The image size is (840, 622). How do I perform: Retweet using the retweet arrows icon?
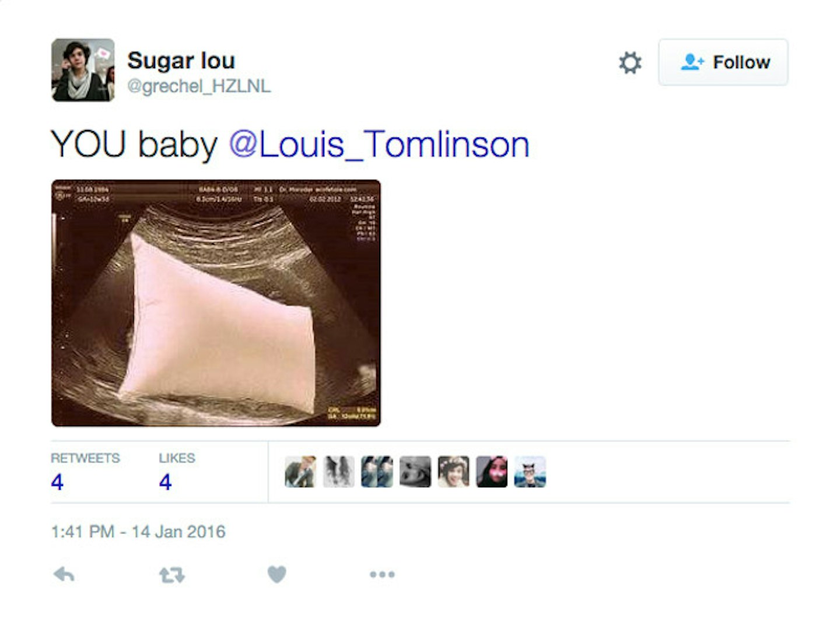pyautogui.click(x=172, y=575)
